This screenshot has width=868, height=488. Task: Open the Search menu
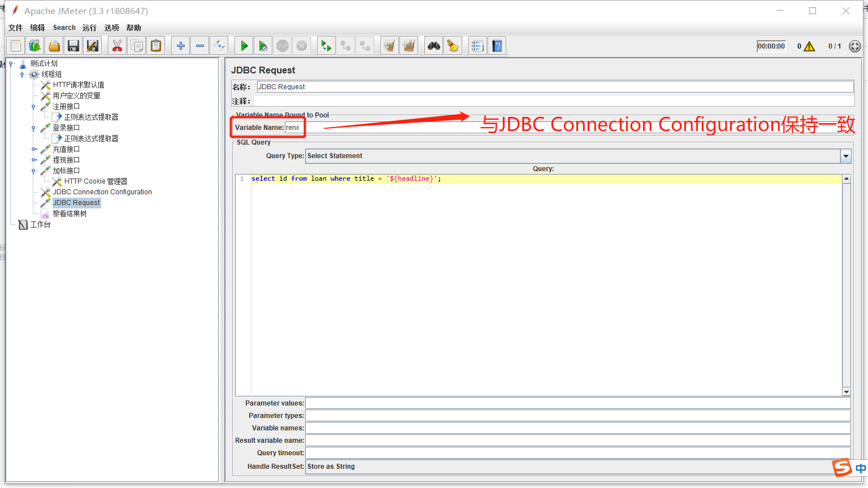[64, 28]
